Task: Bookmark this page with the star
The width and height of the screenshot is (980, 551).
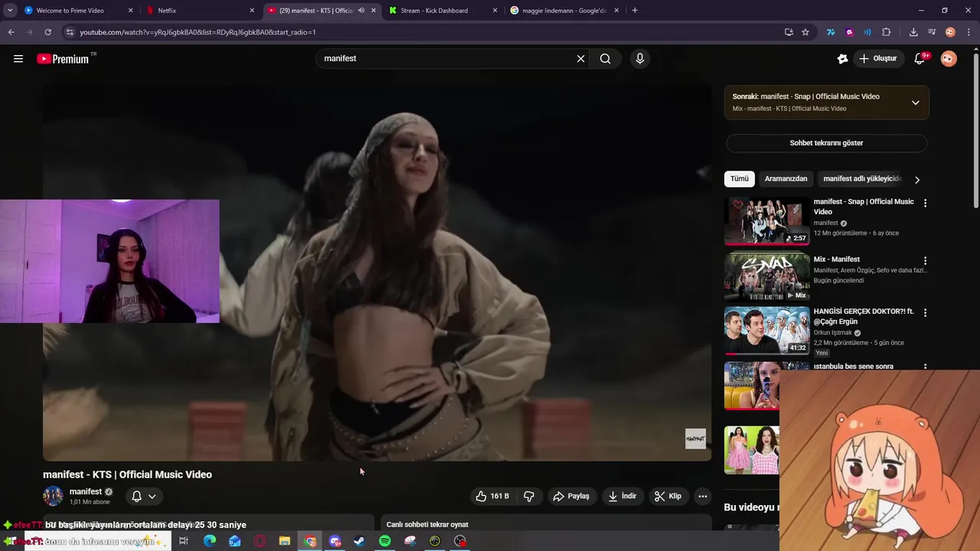Action: click(x=805, y=32)
